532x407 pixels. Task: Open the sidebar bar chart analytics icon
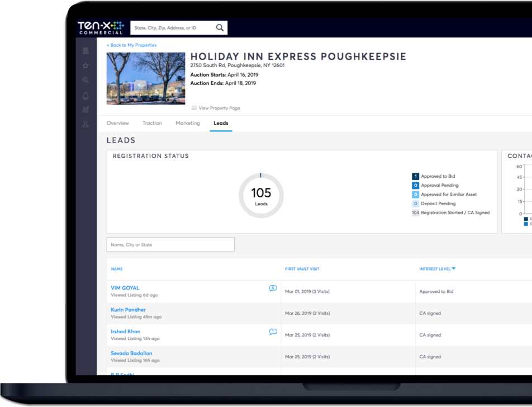click(85, 110)
